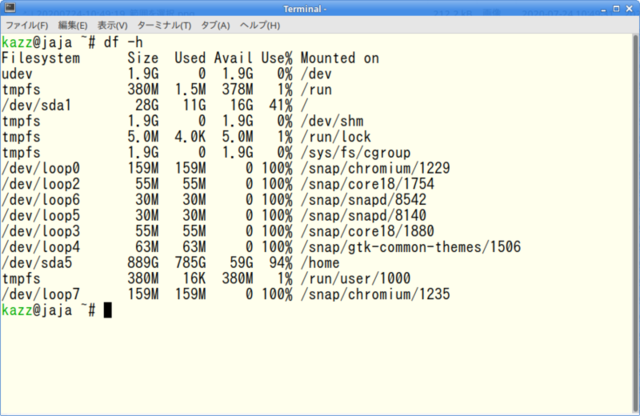This screenshot has height=416, width=640.
Task: Click the '/snap/chromium/1229' mount path
Action: [x=376, y=168]
